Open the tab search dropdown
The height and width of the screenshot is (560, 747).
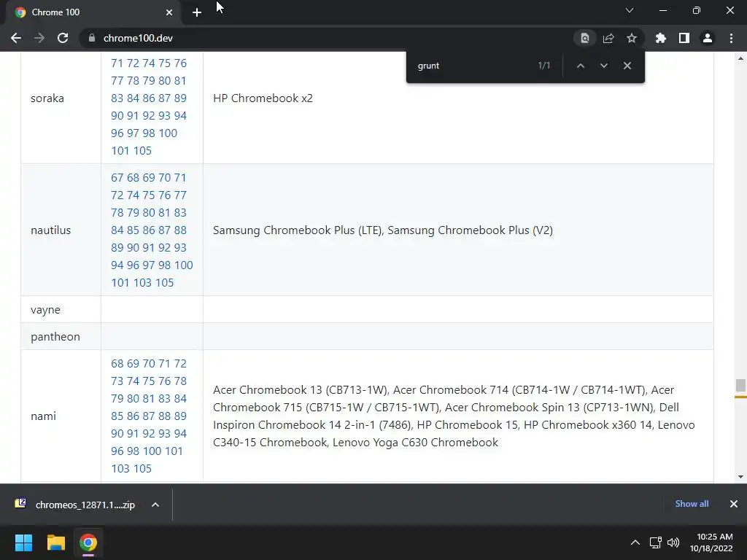(x=630, y=10)
